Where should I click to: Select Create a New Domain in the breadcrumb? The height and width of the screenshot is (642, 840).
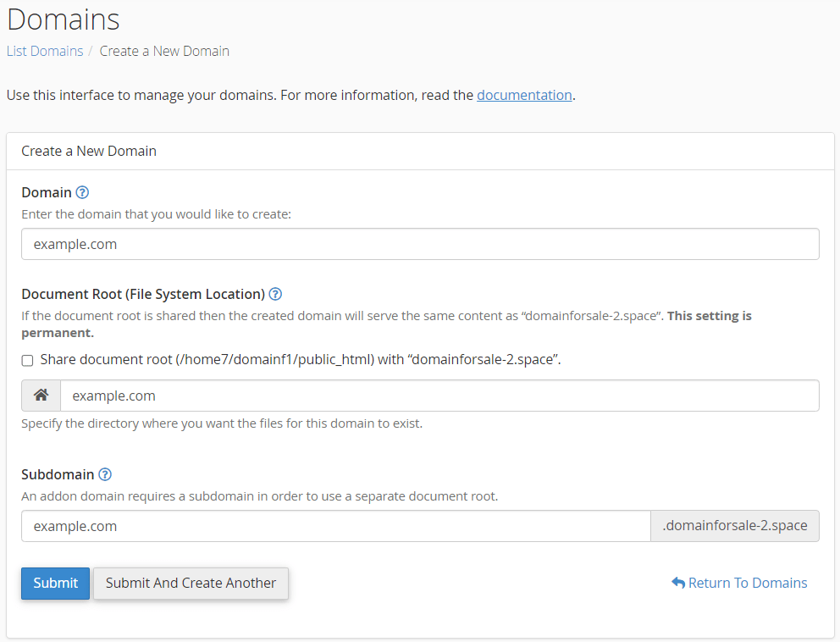164,51
